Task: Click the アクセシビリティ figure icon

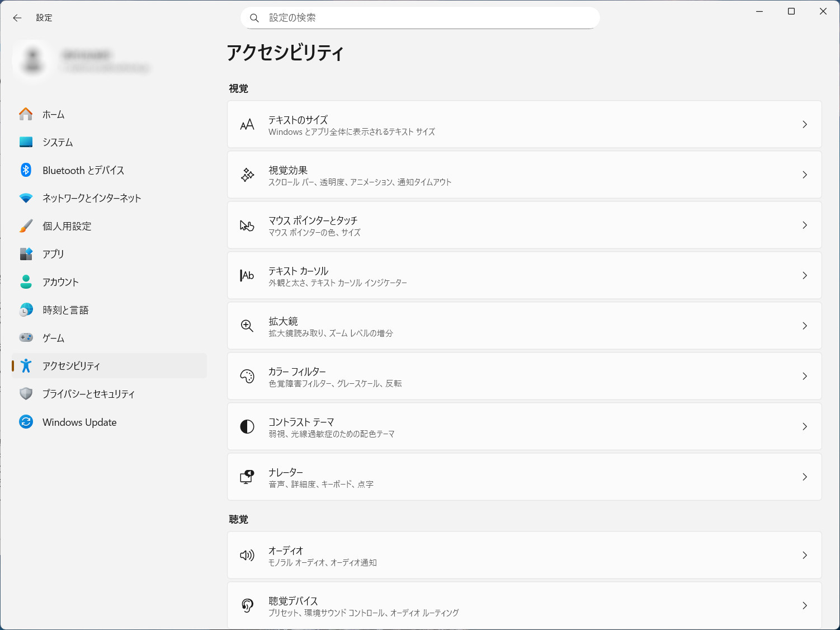Action: (26, 366)
